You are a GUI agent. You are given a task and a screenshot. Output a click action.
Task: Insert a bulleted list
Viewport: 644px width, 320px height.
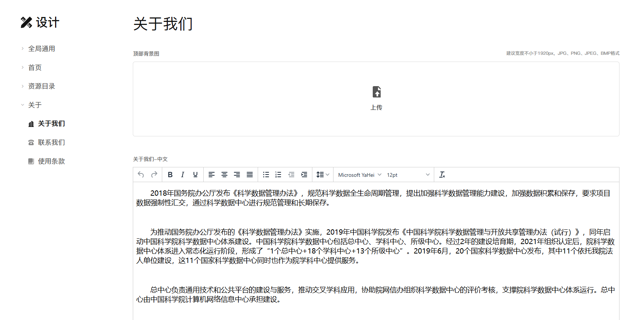pyautogui.click(x=266, y=175)
